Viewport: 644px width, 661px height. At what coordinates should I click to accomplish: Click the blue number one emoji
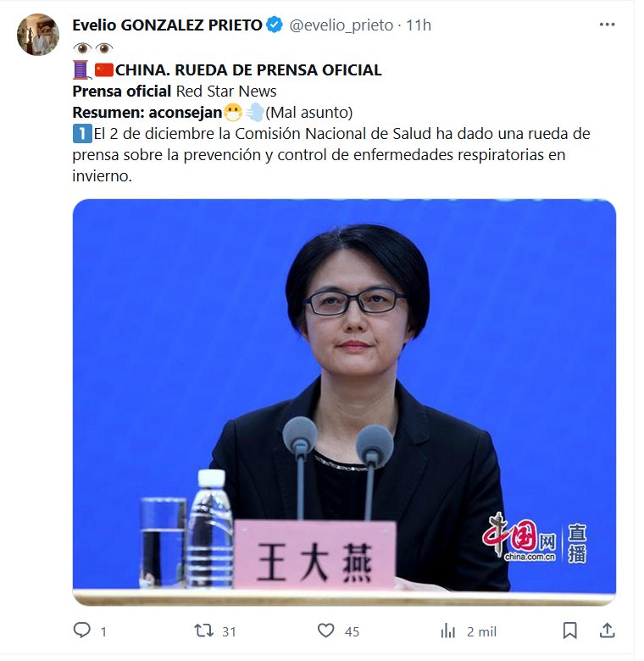81,134
